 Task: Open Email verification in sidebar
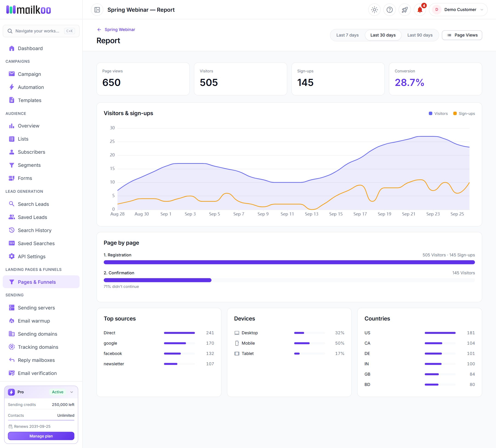point(41,373)
